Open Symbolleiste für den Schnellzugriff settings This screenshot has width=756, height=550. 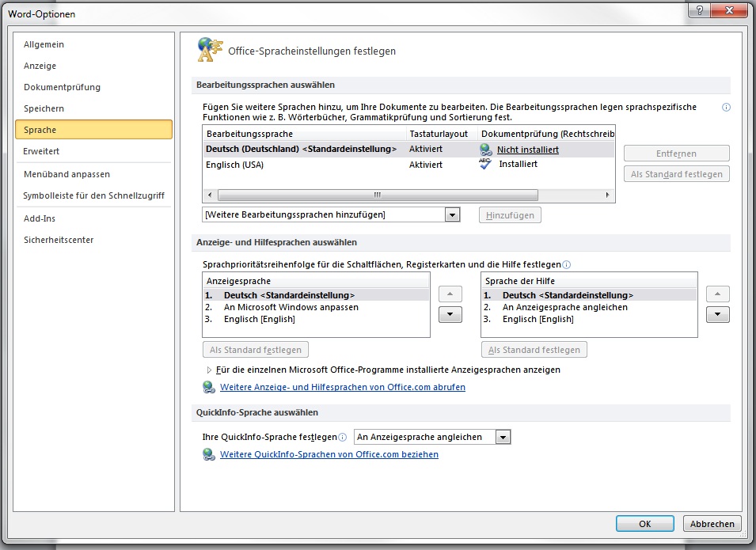94,195
